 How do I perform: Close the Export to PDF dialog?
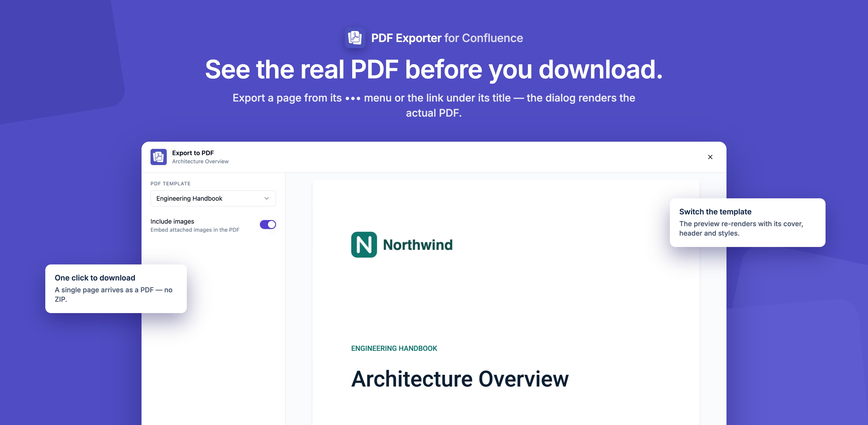(710, 157)
